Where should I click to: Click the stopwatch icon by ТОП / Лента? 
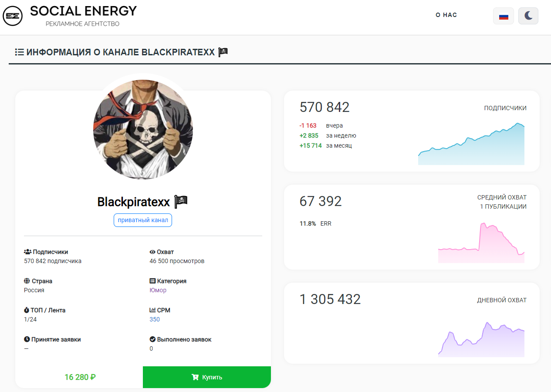[27, 310]
